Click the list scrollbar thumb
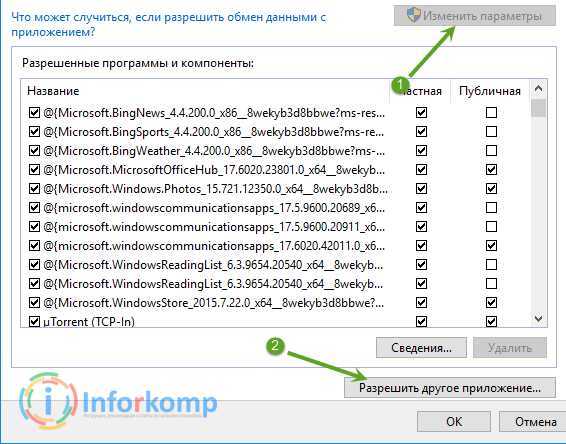Screen dimensions: 566x444 click(538, 108)
